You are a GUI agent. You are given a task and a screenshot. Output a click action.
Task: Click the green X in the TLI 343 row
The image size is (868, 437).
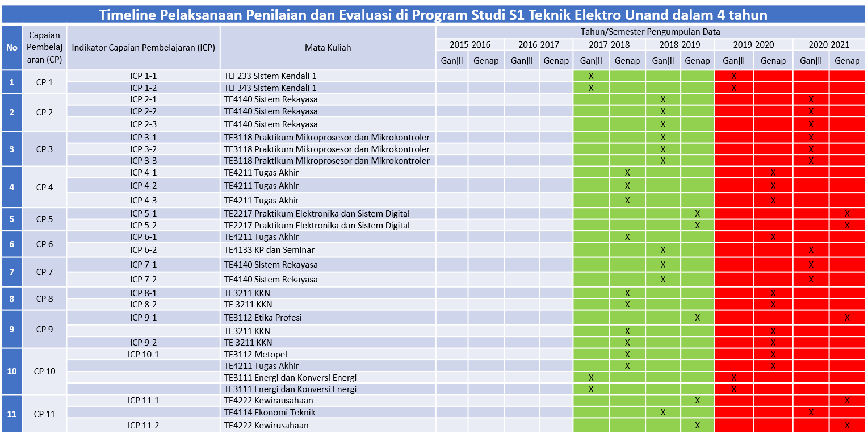(591, 88)
